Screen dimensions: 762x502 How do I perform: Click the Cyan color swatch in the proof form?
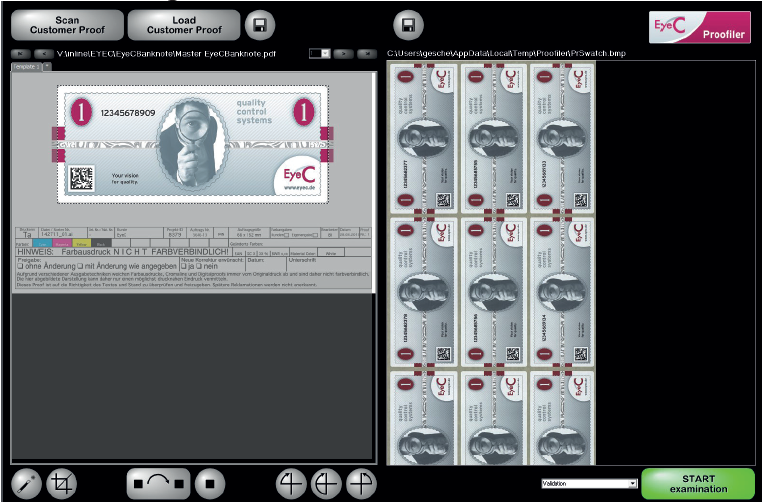43,244
